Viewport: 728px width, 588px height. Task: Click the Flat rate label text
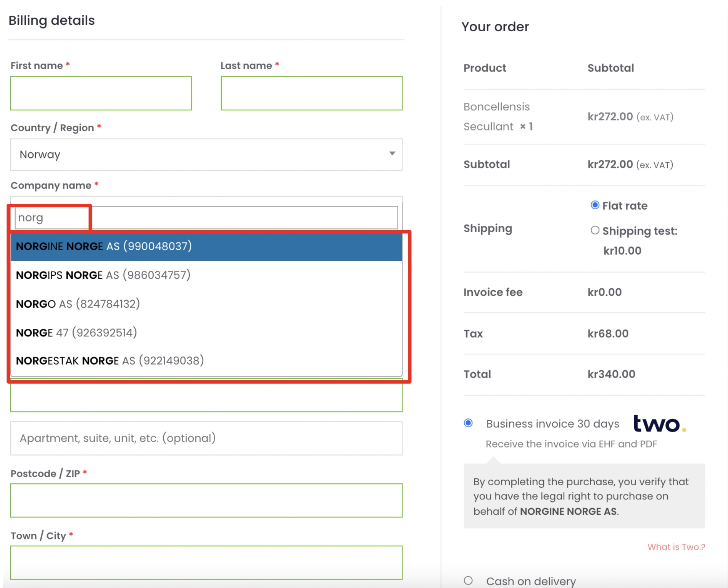point(625,206)
